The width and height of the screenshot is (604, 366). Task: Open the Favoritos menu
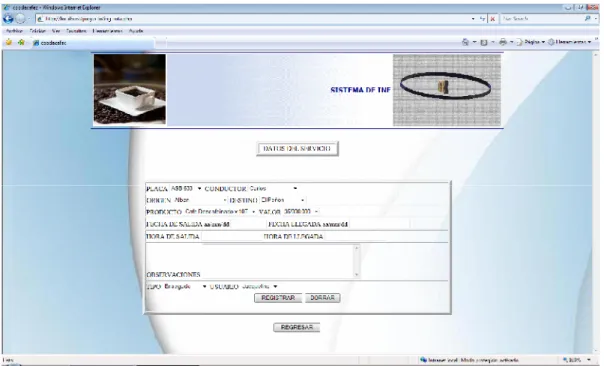76,31
